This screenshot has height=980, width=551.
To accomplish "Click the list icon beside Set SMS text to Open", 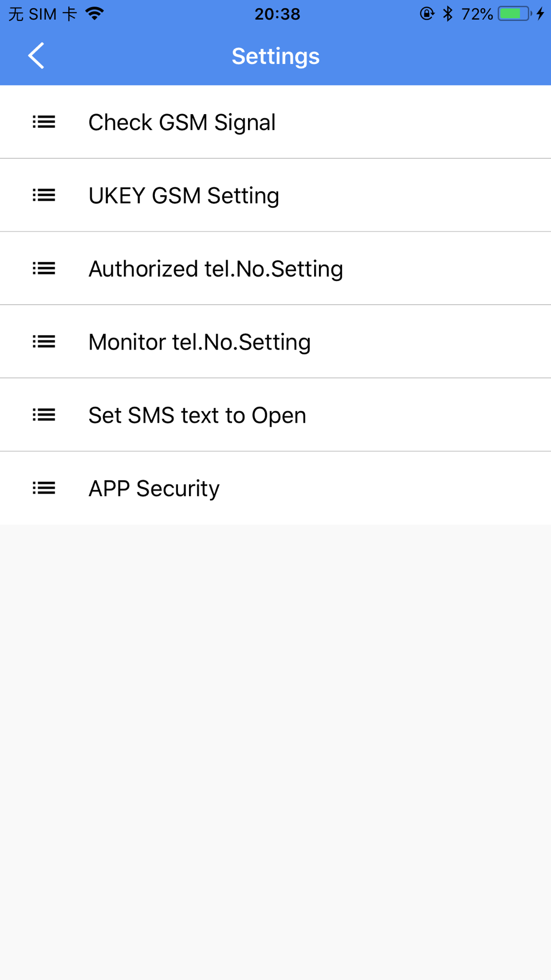I will click(x=44, y=415).
